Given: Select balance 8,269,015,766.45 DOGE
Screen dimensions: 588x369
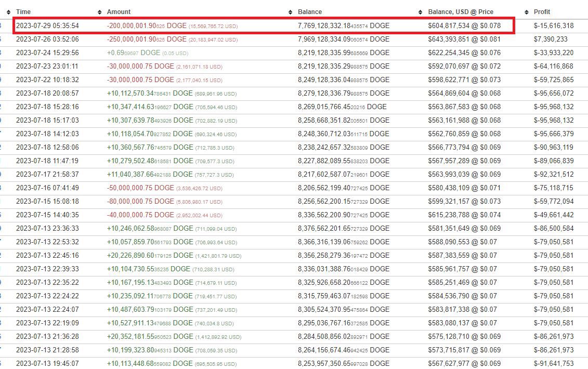Looking at the screenshot, I should 342,107.
